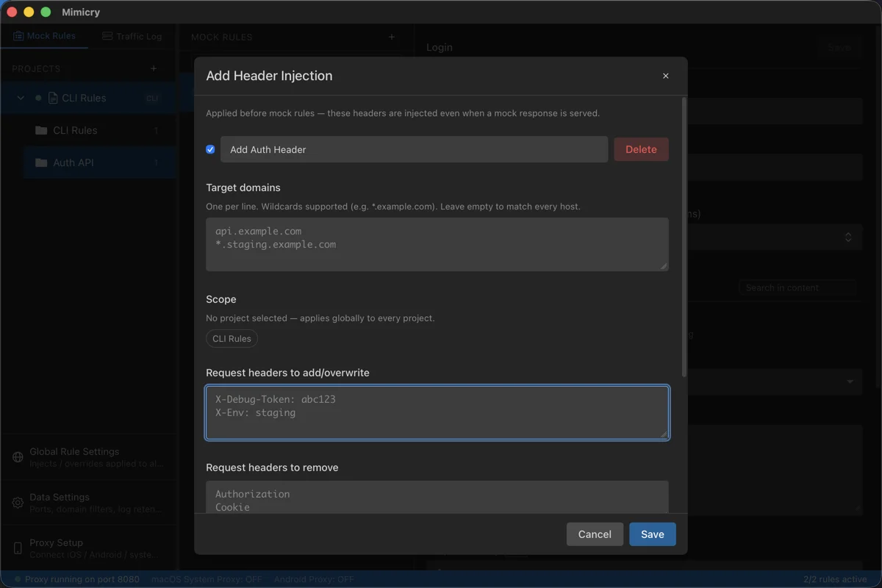Toggle Android Proxy status
This screenshot has height=588, width=882.
click(314, 579)
